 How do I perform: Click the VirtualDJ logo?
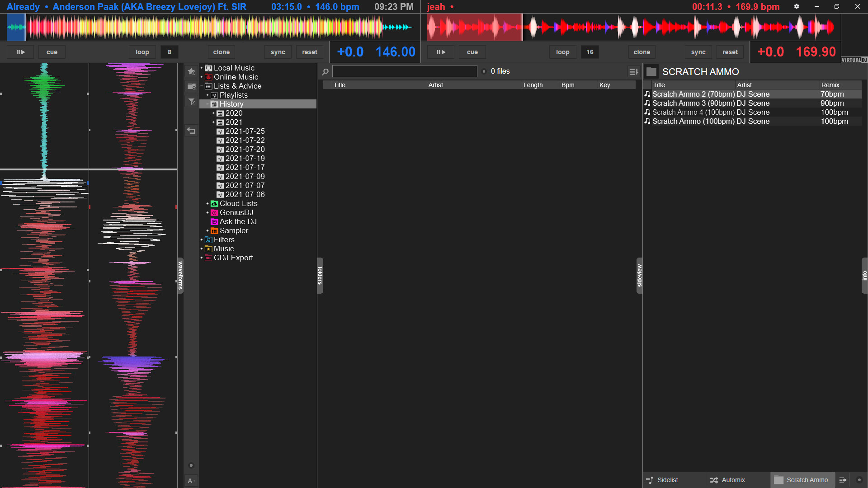click(x=854, y=60)
